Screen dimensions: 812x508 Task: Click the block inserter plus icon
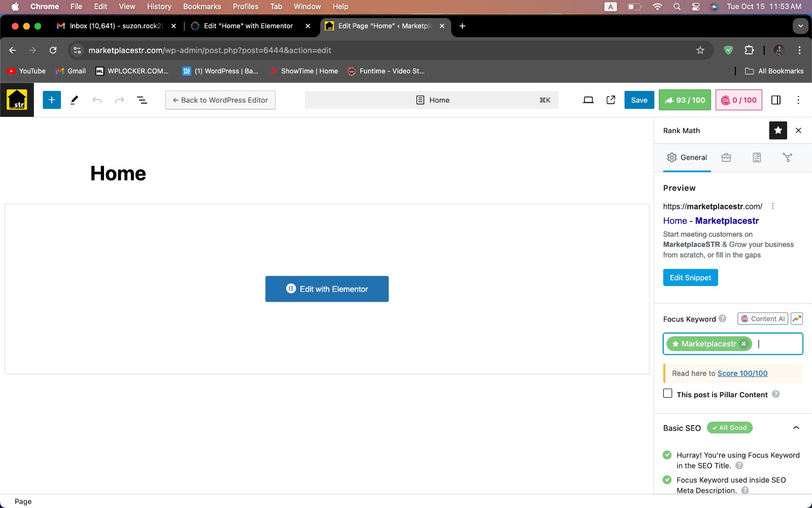[52, 100]
